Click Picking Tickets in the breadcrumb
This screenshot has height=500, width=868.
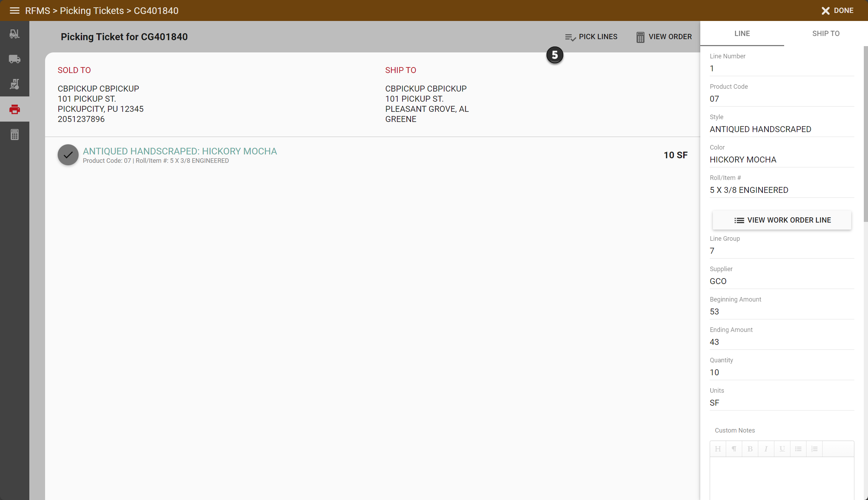[x=92, y=10]
